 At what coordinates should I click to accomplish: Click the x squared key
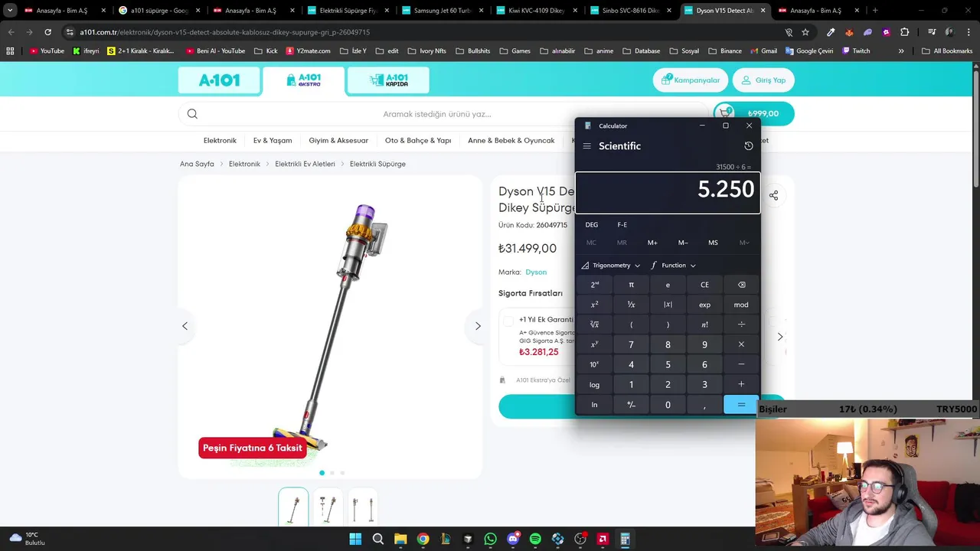click(x=594, y=305)
